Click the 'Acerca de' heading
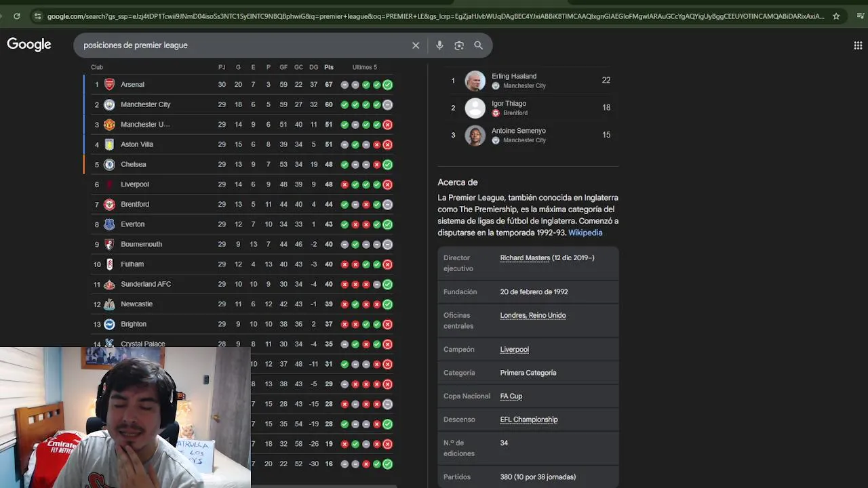The image size is (868, 488). coord(458,182)
